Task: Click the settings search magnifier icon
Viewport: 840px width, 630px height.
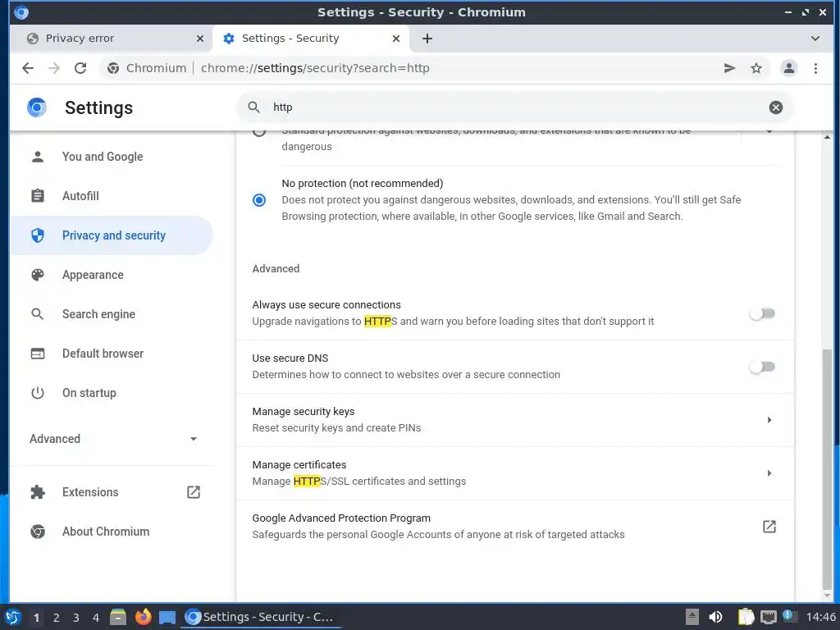Action: (254, 107)
